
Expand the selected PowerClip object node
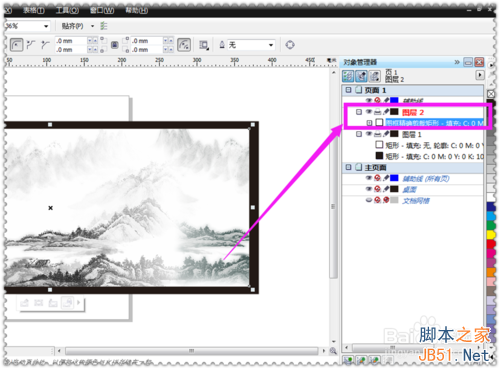click(369, 123)
